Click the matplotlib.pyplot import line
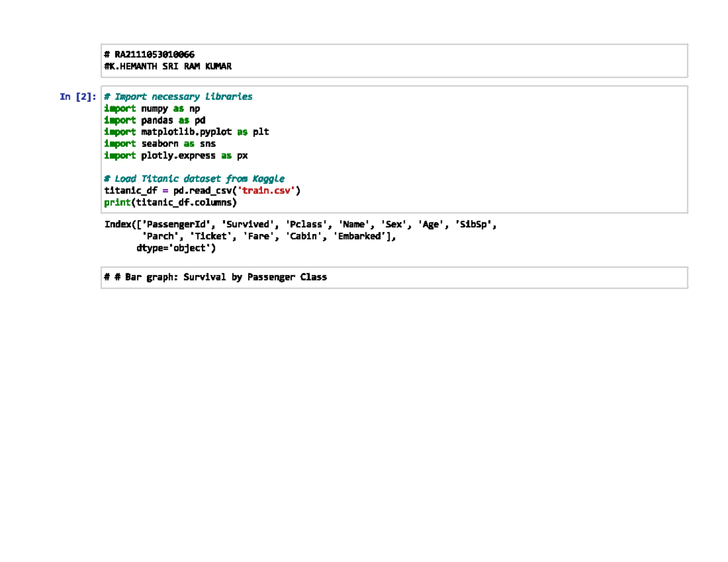The height and width of the screenshot is (562, 728). (186, 132)
